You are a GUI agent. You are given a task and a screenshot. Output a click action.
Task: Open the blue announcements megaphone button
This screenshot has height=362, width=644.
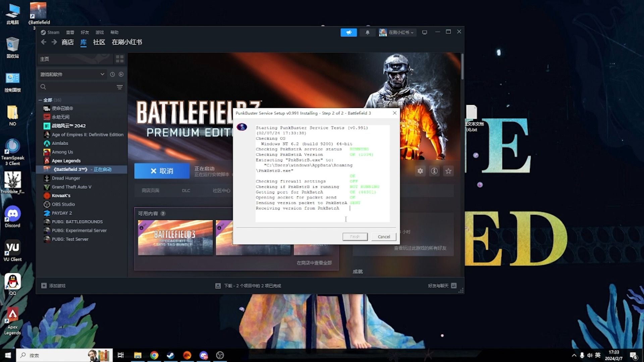coord(348,33)
